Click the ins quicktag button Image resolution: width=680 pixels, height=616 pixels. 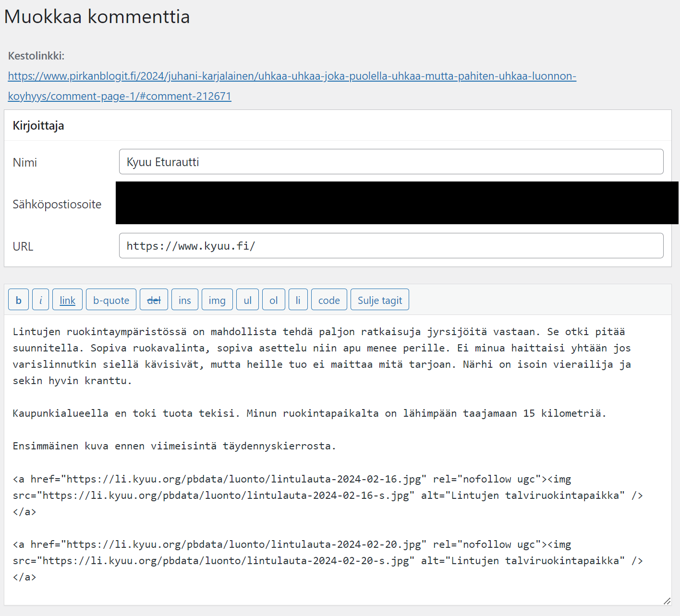point(184,300)
